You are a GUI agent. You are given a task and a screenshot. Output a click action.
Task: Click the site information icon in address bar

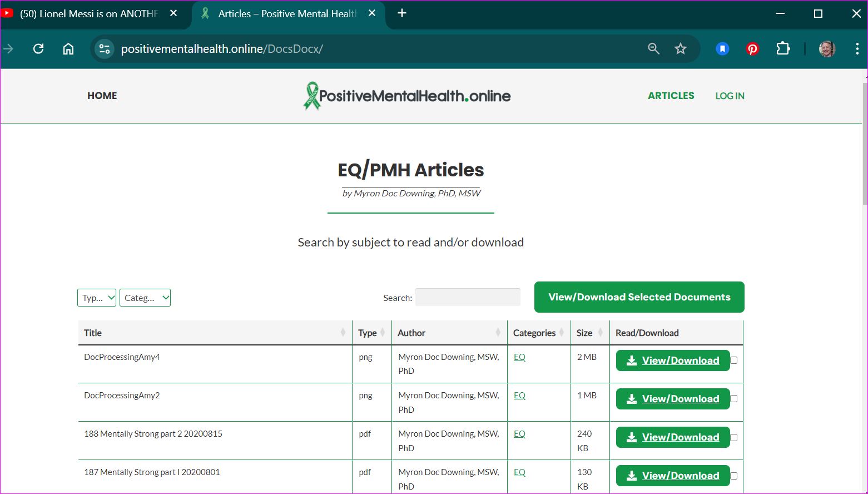105,49
